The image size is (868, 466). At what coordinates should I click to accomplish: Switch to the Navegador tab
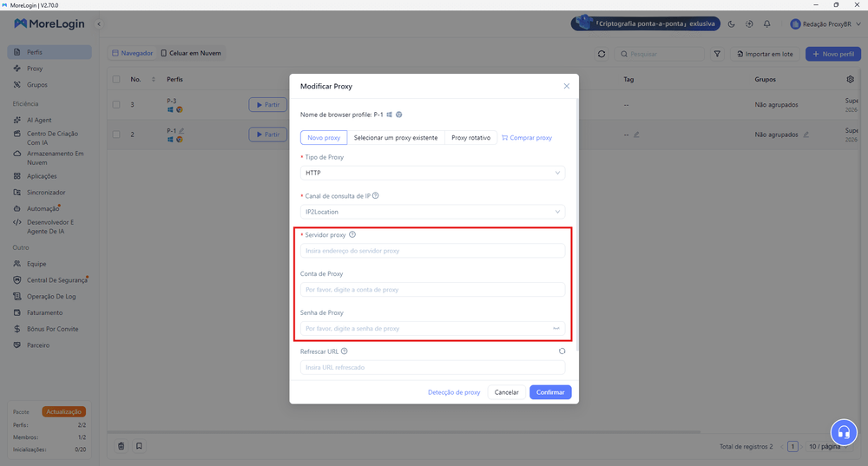132,53
